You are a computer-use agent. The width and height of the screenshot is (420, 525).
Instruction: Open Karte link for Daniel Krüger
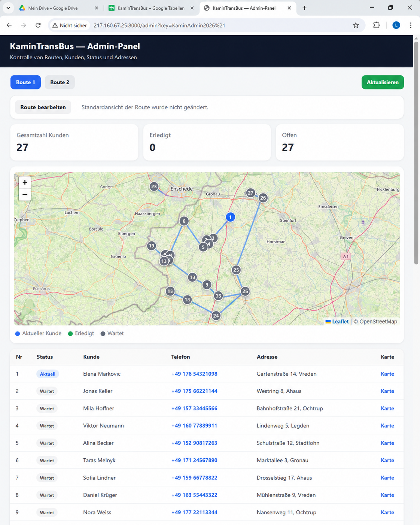[387, 495]
